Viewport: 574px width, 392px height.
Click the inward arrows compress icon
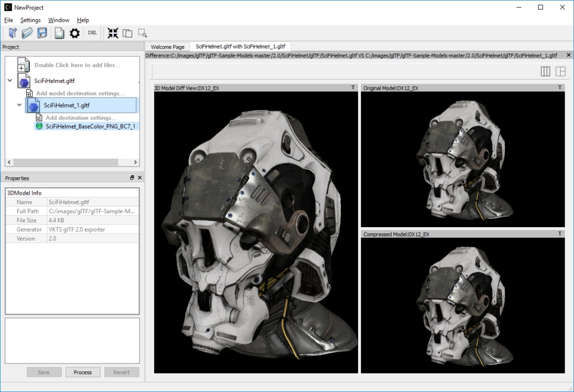tap(113, 33)
